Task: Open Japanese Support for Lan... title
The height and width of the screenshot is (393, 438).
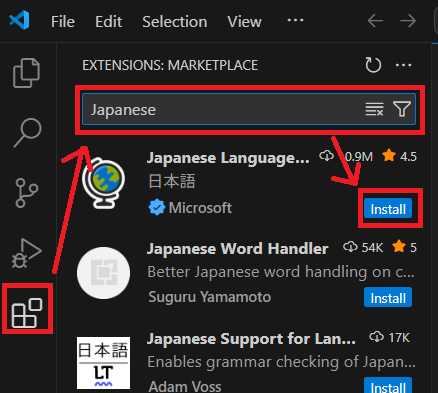Action: point(251,339)
